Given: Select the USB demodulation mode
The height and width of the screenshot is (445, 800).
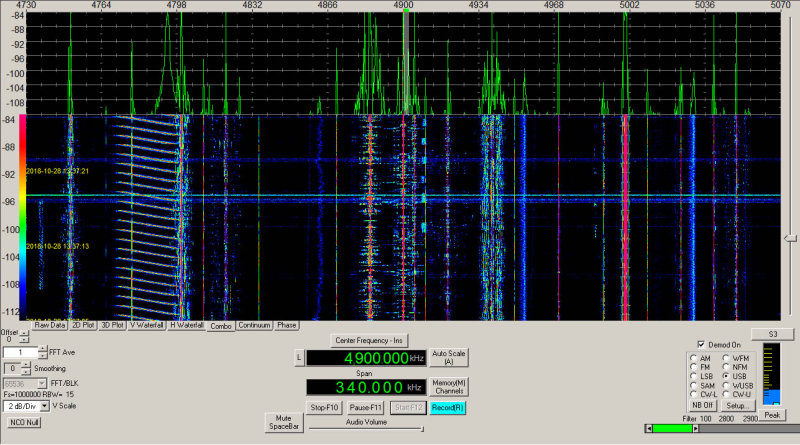Looking at the screenshot, I should point(726,376).
